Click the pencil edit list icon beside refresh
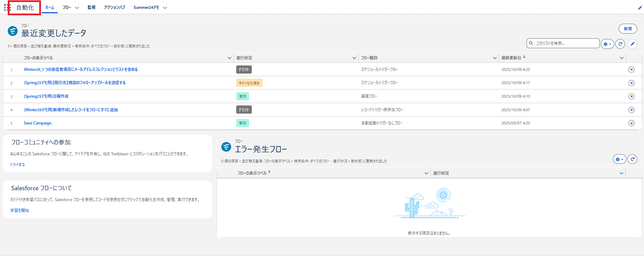The image size is (644, 256). (x=632, y=44)
